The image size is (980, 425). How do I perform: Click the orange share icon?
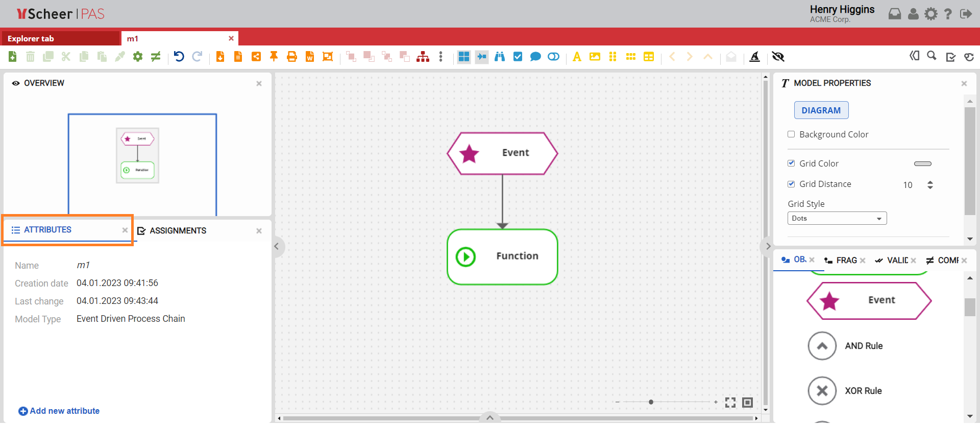coord(256,57)
